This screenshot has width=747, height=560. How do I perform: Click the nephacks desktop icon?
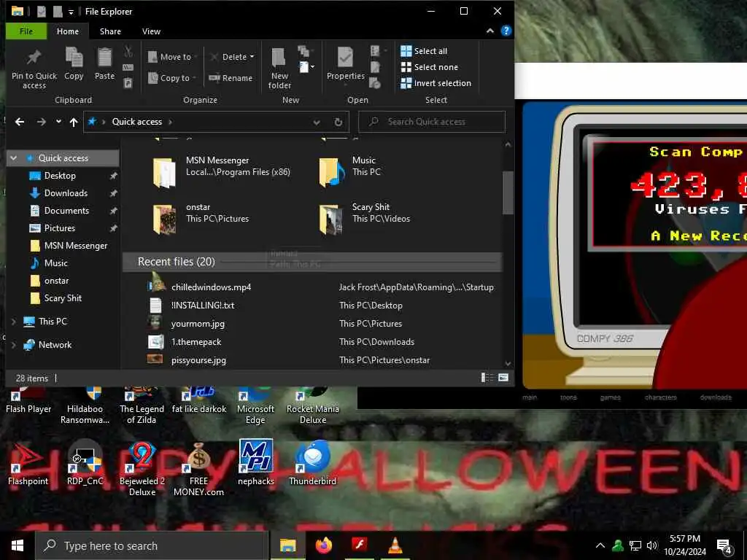[256, 462]
